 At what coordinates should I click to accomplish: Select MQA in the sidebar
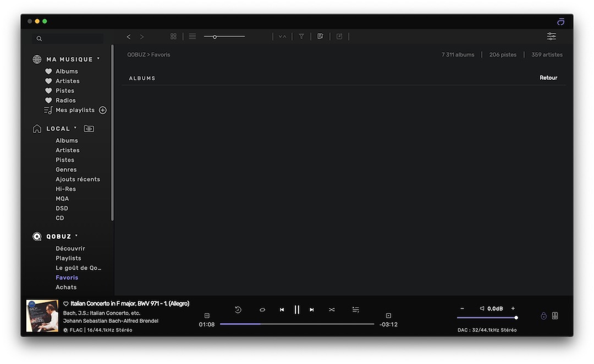[x=62, y=199]
